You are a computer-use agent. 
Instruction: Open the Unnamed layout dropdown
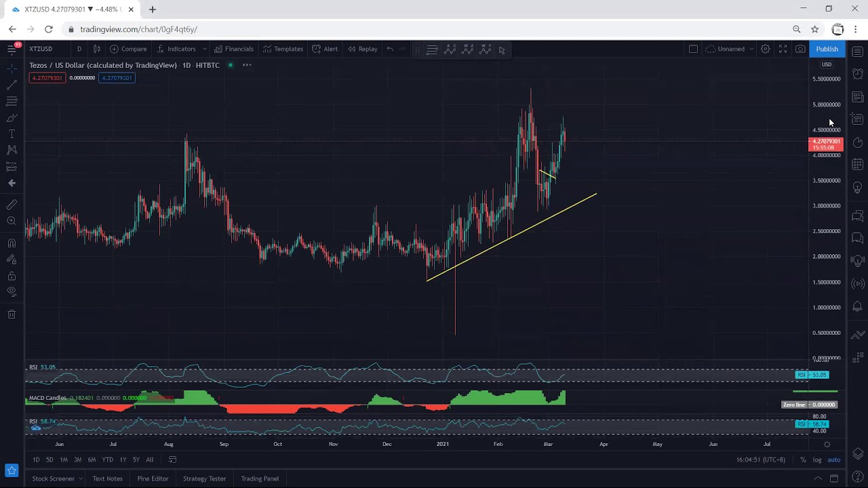pos(730,49)
